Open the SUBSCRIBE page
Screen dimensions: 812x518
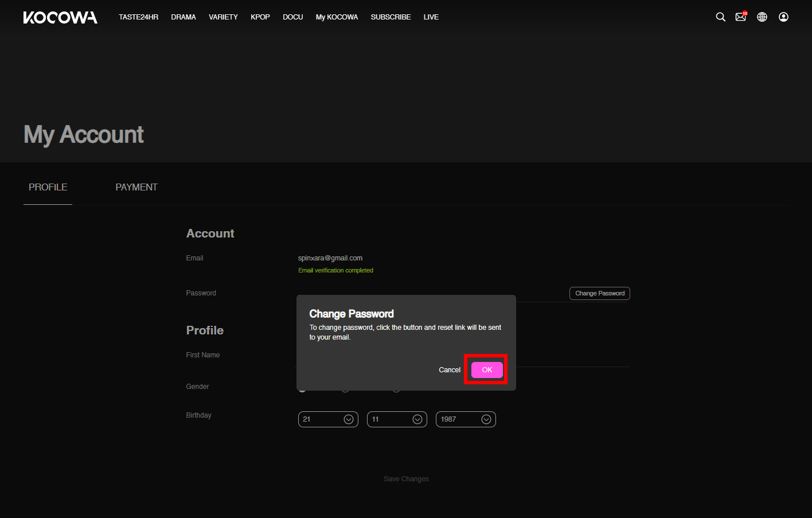(x=391, y=17)
